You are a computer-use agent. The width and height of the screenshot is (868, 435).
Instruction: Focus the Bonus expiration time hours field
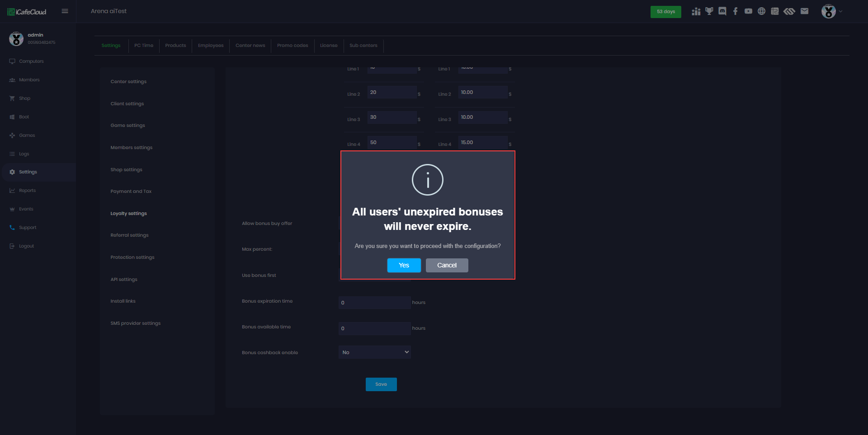pos(375,303)
